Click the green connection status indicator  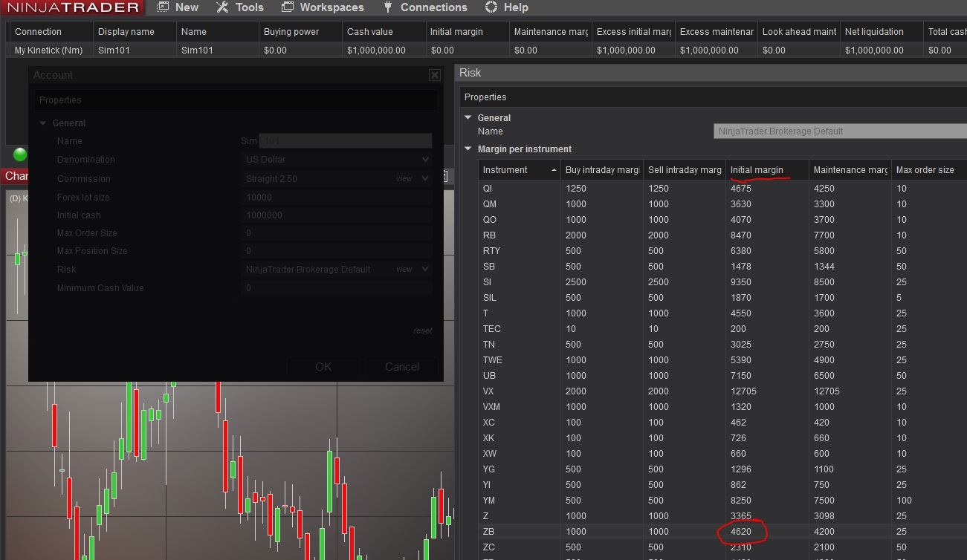click(20, 154)
